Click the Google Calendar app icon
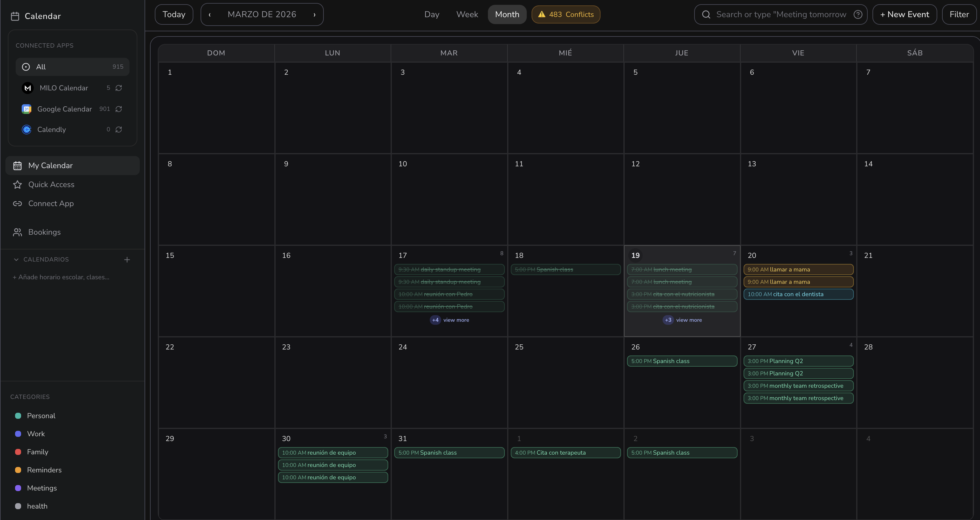The height and width of the screenshot is (520, 980). tap(27, 109)
